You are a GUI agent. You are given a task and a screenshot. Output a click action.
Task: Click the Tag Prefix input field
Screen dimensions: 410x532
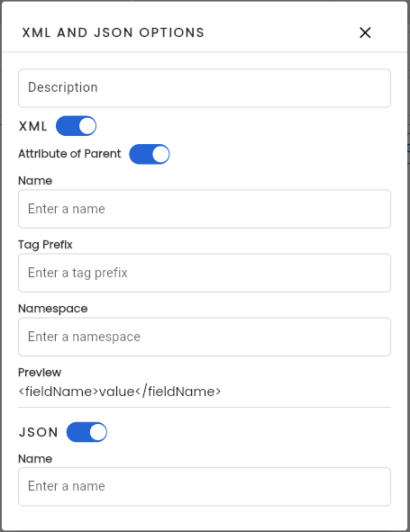(205, 273)
